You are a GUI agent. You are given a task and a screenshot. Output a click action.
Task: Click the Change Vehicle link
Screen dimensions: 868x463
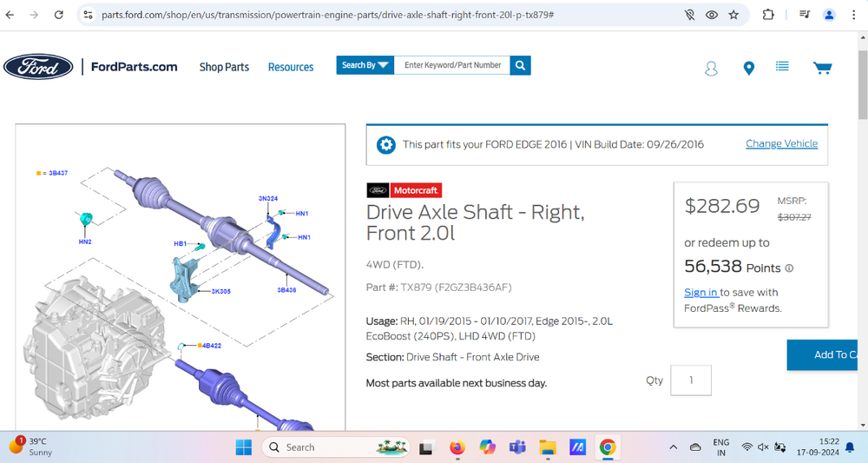(781, 143)
